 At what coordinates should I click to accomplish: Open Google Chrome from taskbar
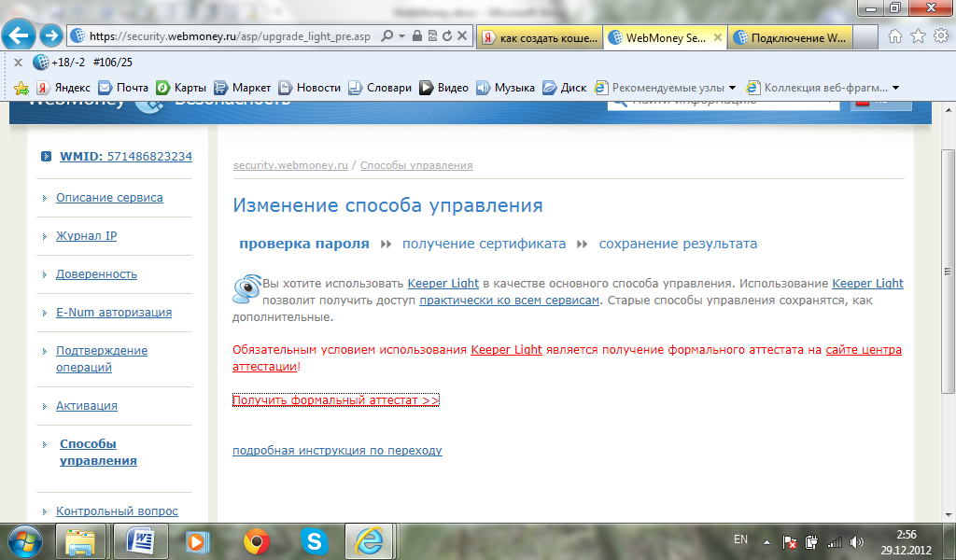[x=256, y=541]
